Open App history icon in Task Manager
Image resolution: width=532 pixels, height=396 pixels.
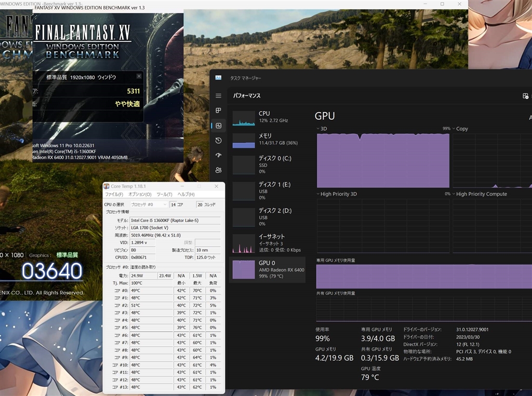coord(219,140)
